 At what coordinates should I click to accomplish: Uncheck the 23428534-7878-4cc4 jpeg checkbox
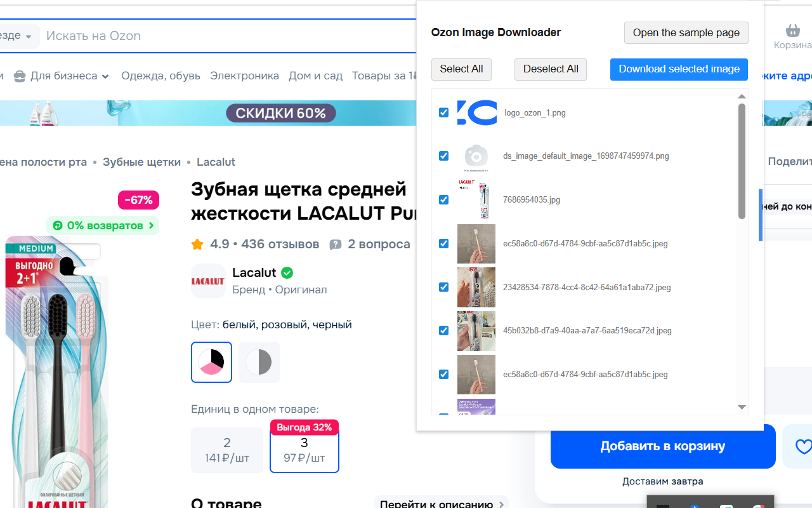coord(444,287)
